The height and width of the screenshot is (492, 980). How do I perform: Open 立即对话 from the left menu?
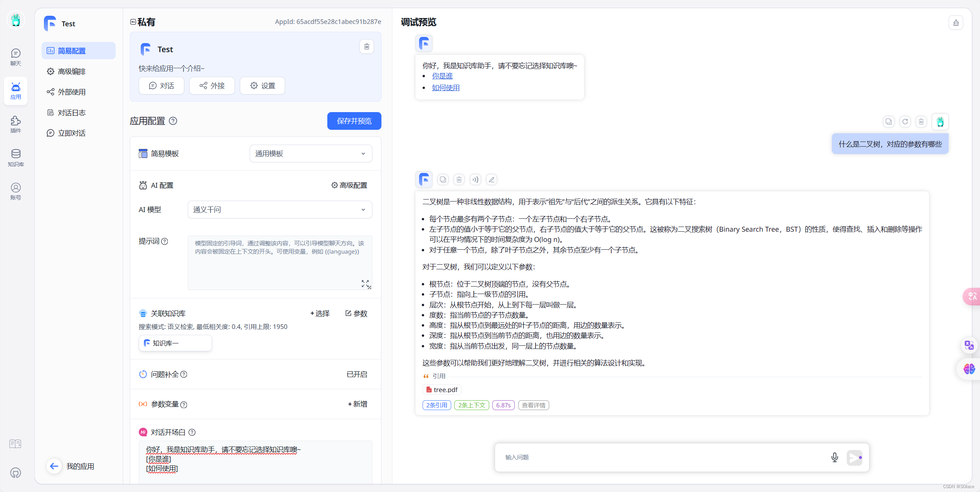click(78, 133)
